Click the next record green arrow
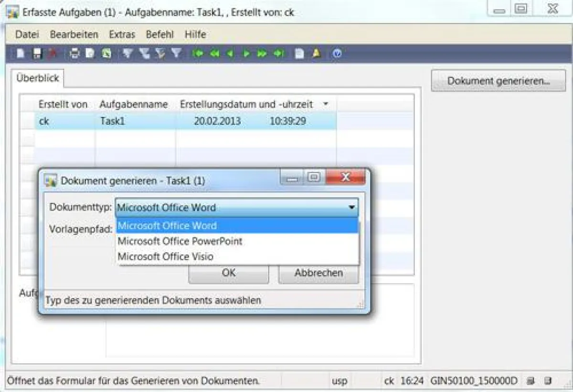 pos(246,54)
